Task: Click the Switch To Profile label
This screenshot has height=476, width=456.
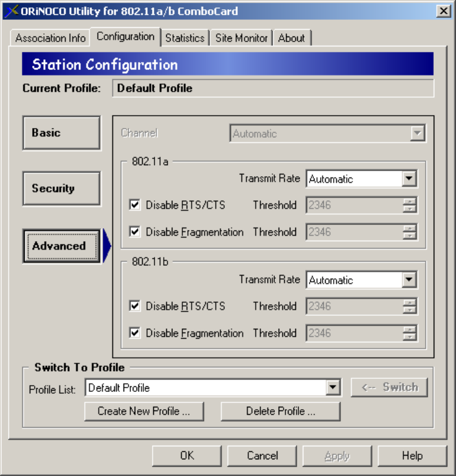Action: (80, 367)
